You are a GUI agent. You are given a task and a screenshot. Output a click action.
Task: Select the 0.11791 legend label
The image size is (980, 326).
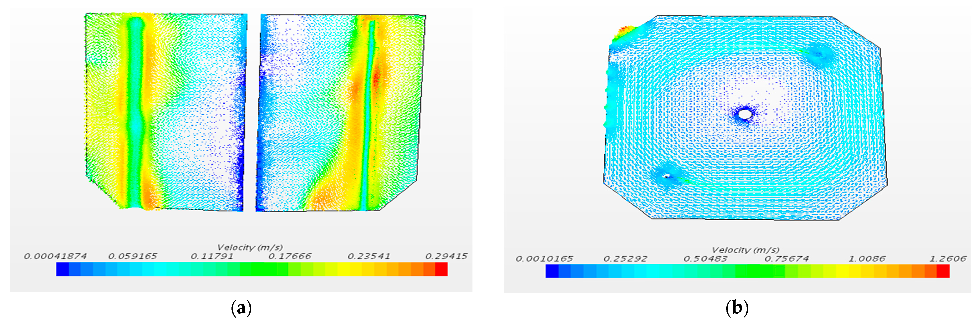212,256
